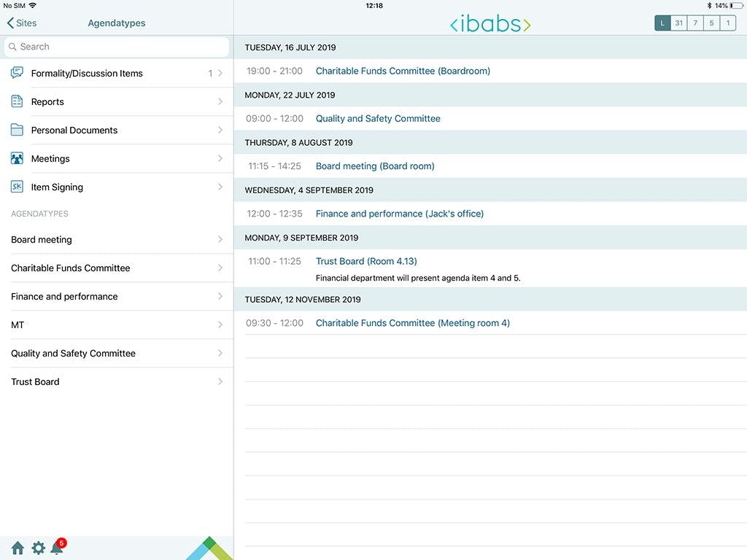The image size is (747, 560).
Task: Select Trust Board agendatype label
Action: point(35,382)
